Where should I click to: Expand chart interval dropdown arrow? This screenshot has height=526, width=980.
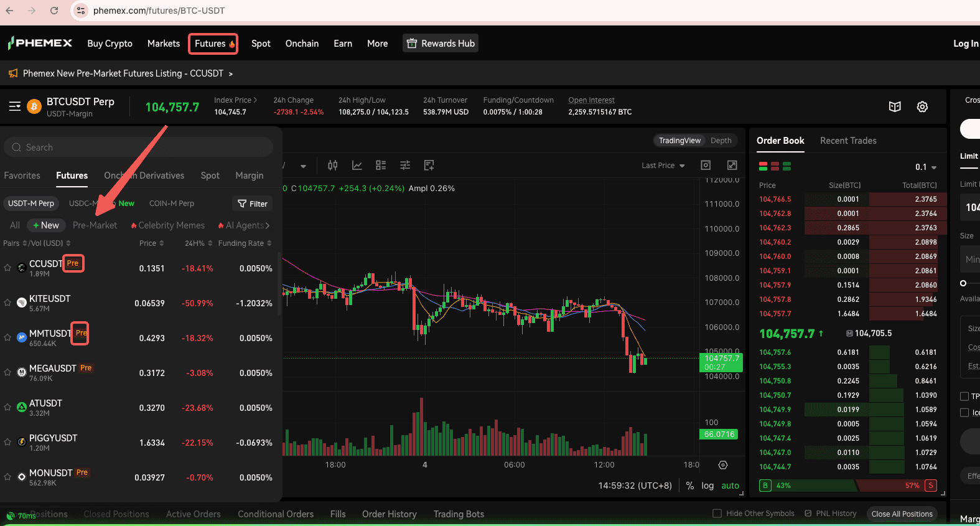303,166
